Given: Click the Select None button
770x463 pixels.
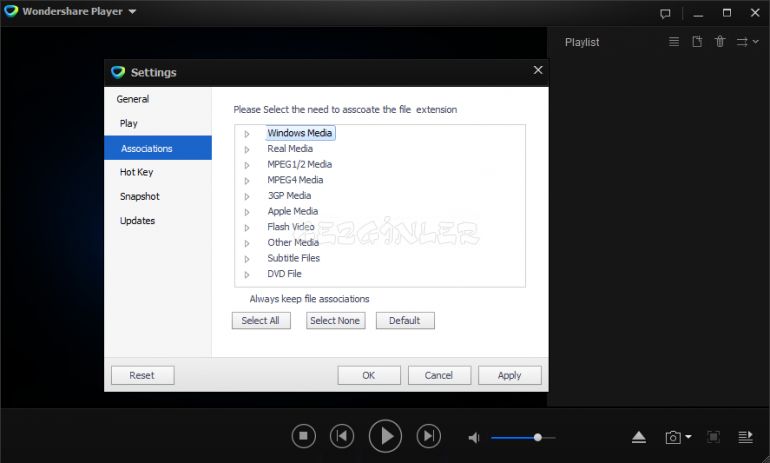Looking at the screenshot, I should coord(335,321).
